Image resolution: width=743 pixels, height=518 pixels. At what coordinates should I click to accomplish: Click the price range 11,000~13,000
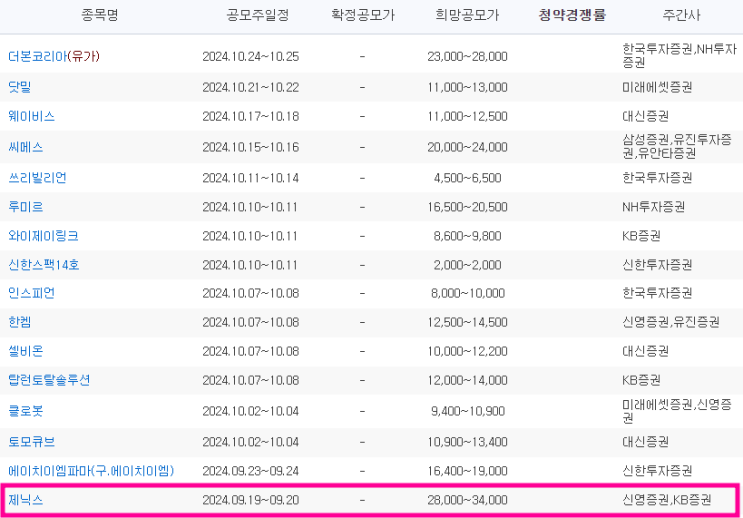pos(467,87)
